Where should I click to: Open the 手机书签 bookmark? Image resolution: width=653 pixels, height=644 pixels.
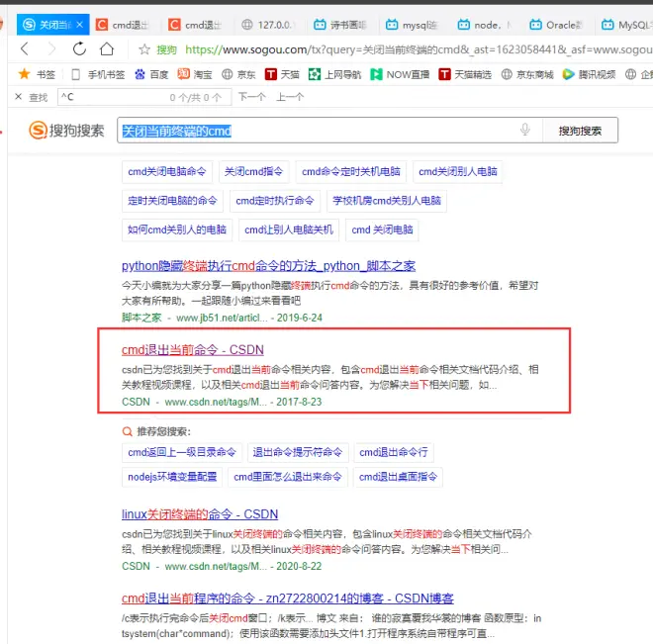(98, 74)
